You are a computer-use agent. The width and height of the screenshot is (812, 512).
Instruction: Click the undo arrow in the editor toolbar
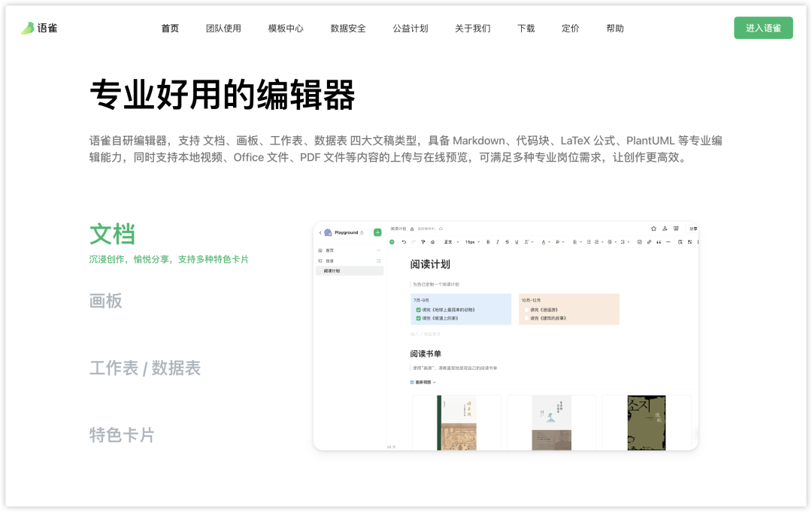[404, 242]
